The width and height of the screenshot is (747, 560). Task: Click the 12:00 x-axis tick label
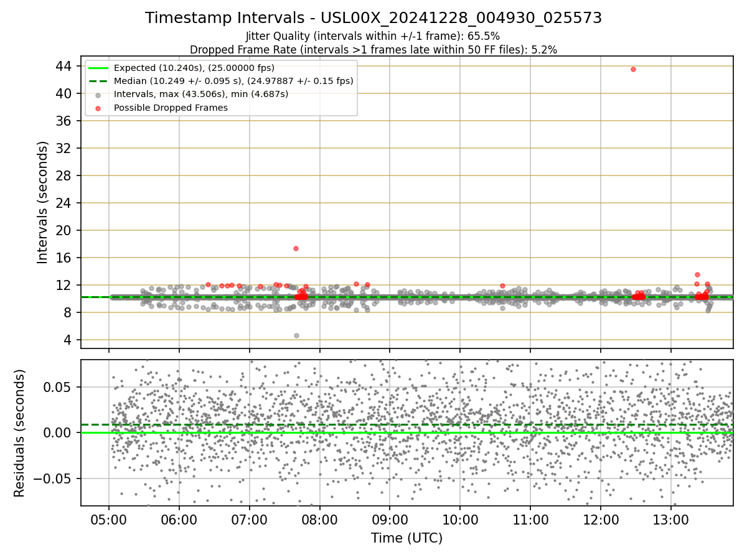pyautogui.click(x=601, y=520)
